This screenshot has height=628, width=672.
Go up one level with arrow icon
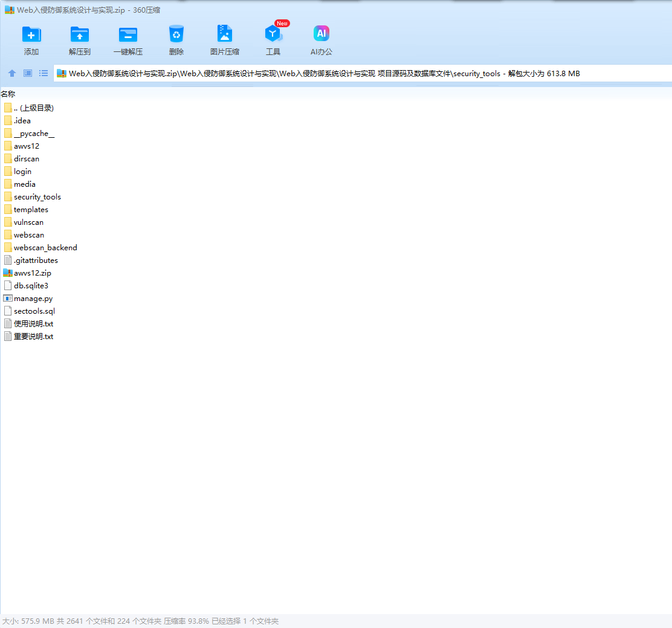[12, 73]
